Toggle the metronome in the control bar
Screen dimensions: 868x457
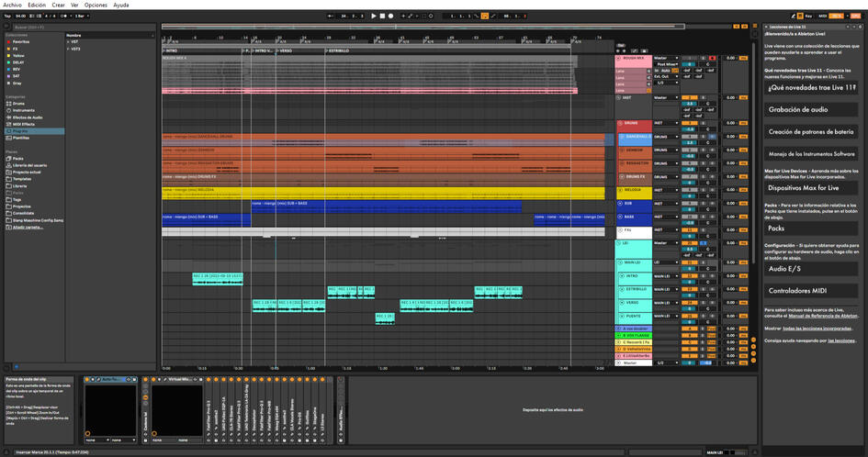[65, 16]
